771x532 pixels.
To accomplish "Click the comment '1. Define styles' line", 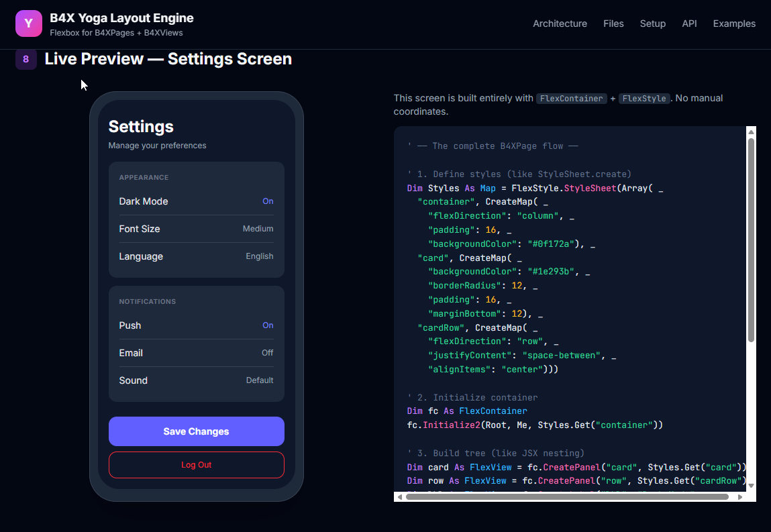I will (519, 174).
